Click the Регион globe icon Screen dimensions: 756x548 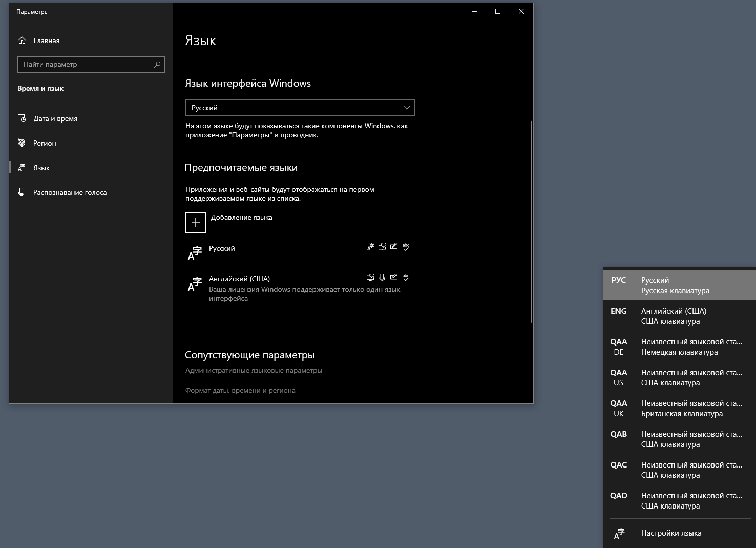22,143
